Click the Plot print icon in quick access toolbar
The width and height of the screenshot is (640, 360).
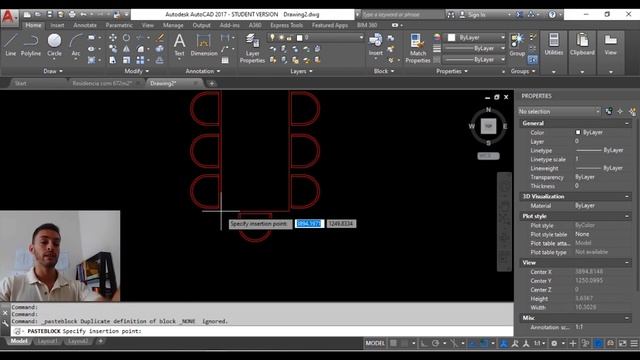[72, 14]
